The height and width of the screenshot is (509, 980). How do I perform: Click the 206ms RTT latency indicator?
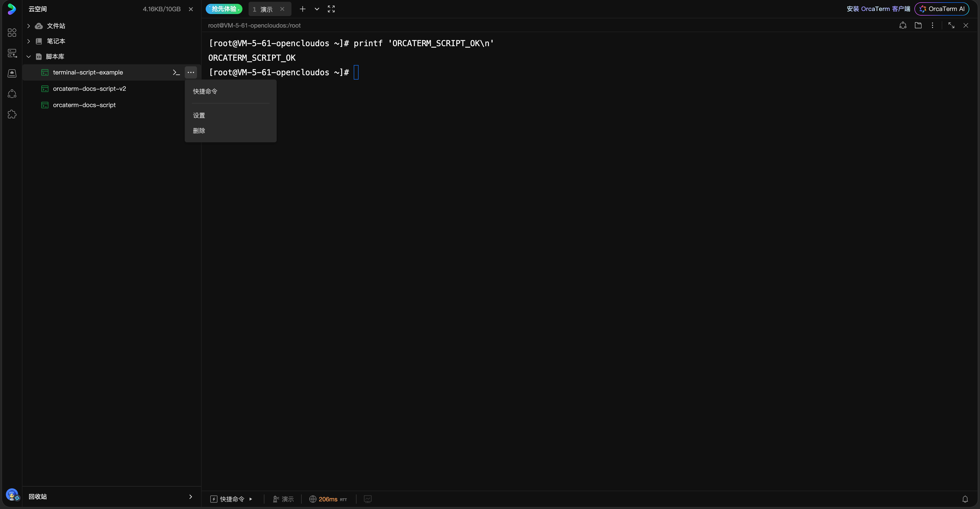click(328, 499)
